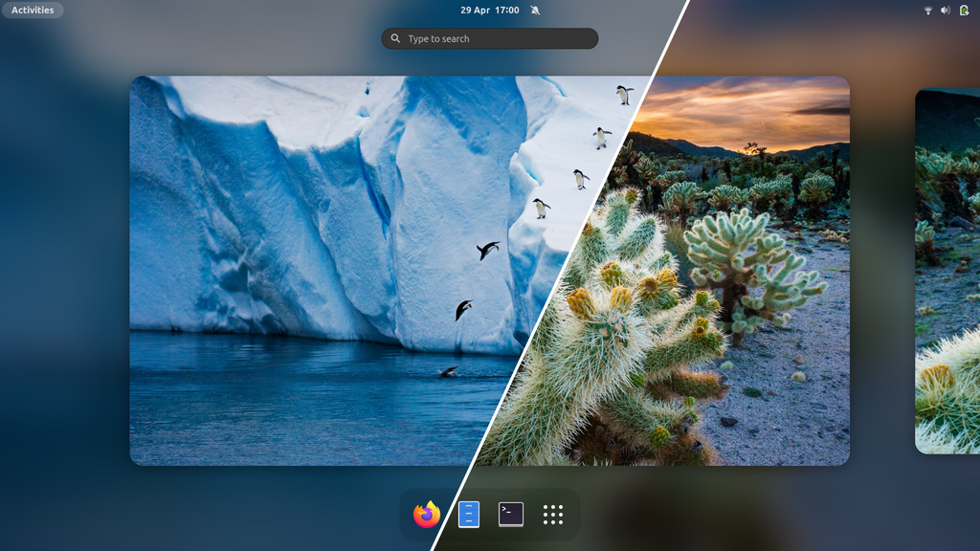
Task: Click the penguin swimming in the water
Action: click(447, 371)
